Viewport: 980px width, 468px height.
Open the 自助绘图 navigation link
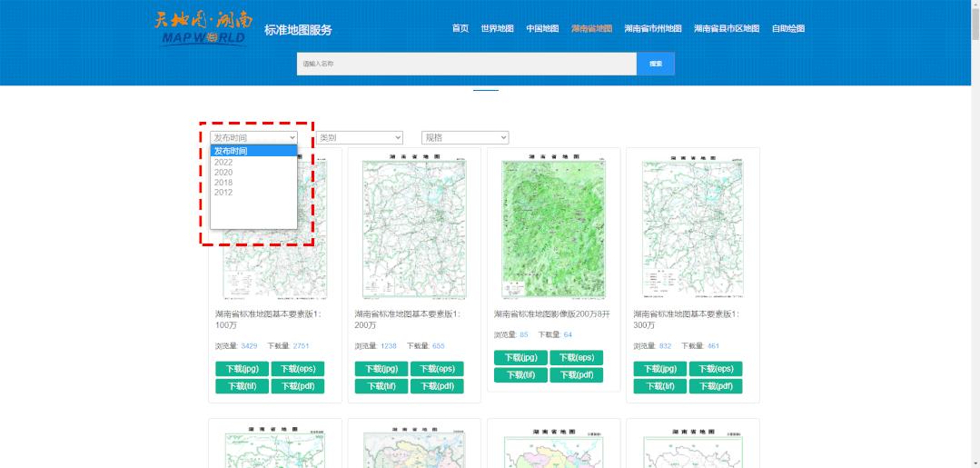[787, 29]
